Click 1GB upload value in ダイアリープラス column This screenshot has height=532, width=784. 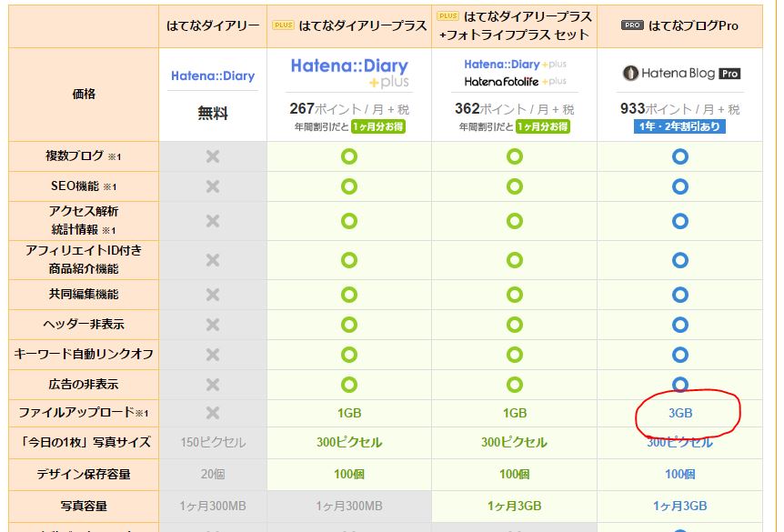tap(349, 413)
